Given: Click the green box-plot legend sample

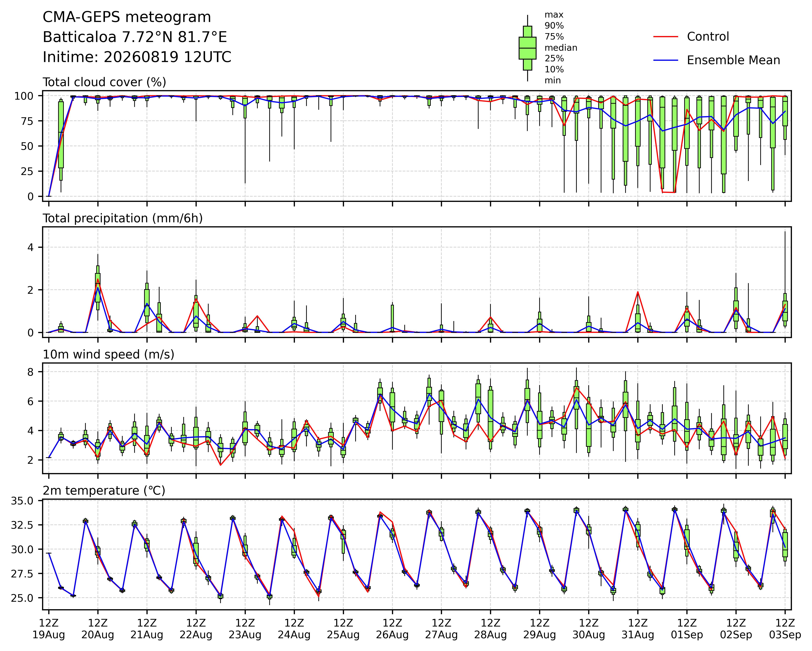Looking at the screenshot, I should [x=527, y=48].
